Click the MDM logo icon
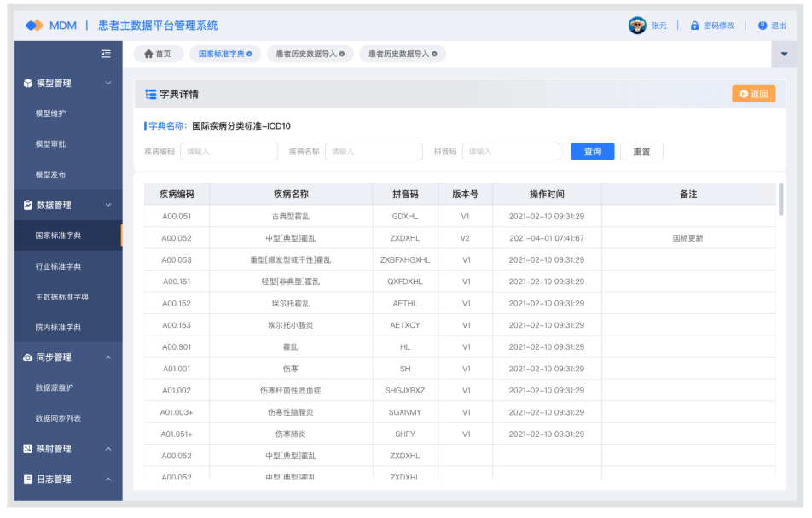 [x=34, y=26]
